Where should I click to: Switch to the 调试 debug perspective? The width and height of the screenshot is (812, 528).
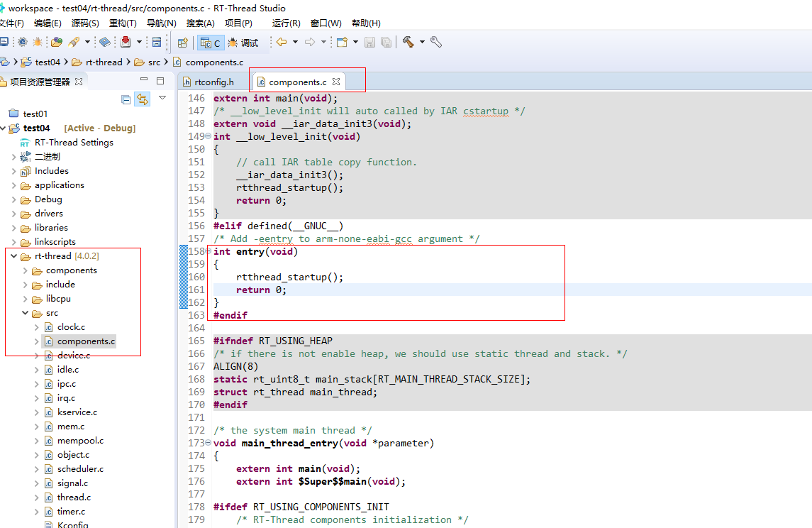tap(243, 43)
